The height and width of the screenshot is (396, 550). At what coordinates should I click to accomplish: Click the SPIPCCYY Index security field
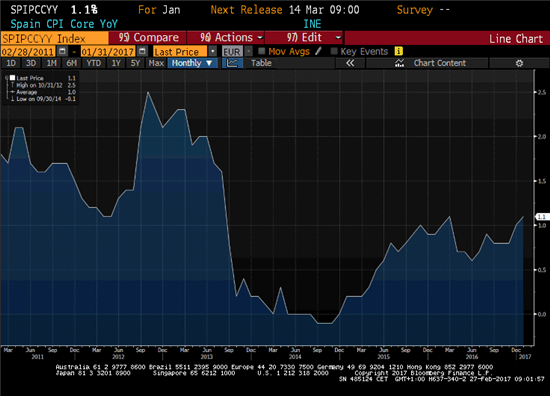click(x=54, y=38)
